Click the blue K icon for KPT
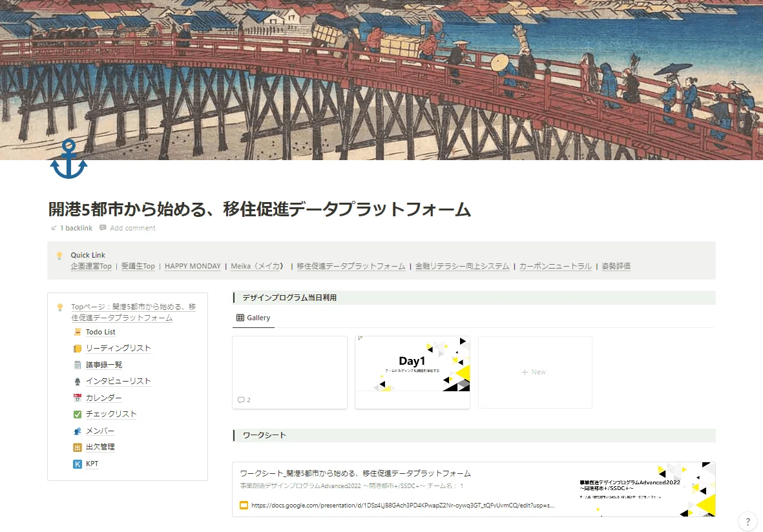This screenshot has width=763, height=532. tap(78, 464)
